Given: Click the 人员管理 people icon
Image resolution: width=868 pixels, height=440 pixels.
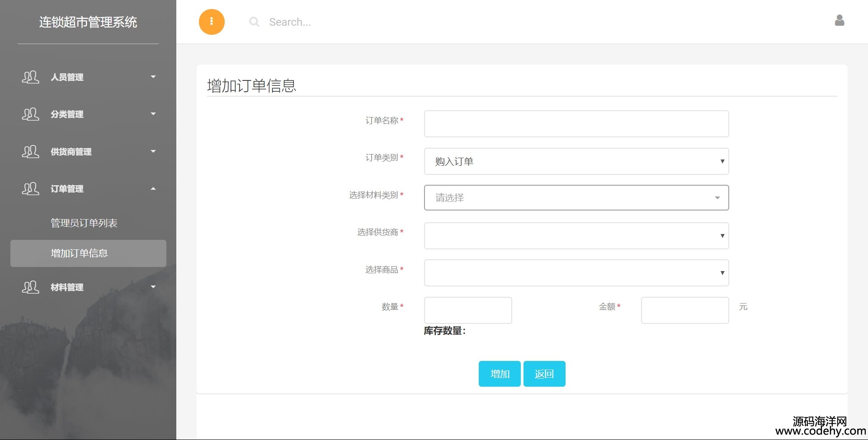Looking at the screenshot, I should (x=30, y=77).
